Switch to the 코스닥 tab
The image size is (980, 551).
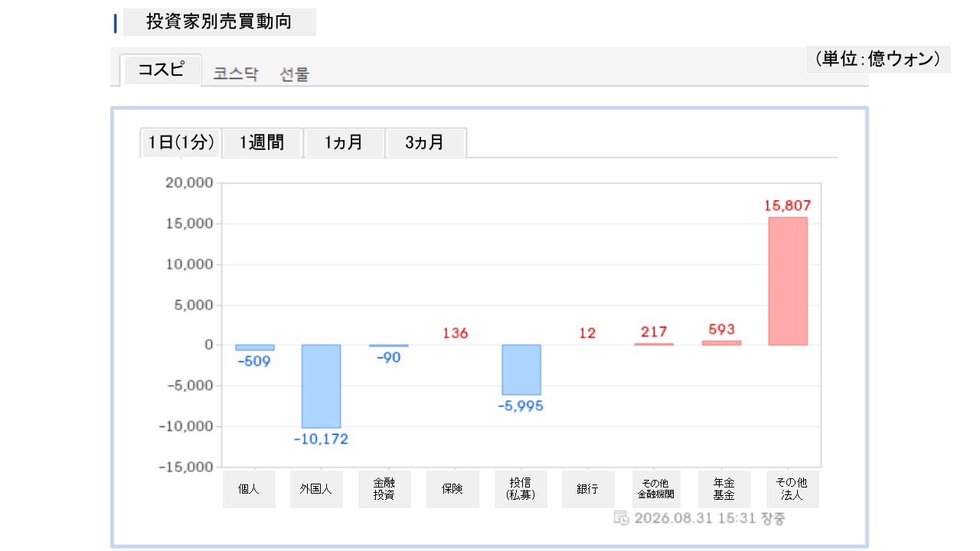click(236, 74)
